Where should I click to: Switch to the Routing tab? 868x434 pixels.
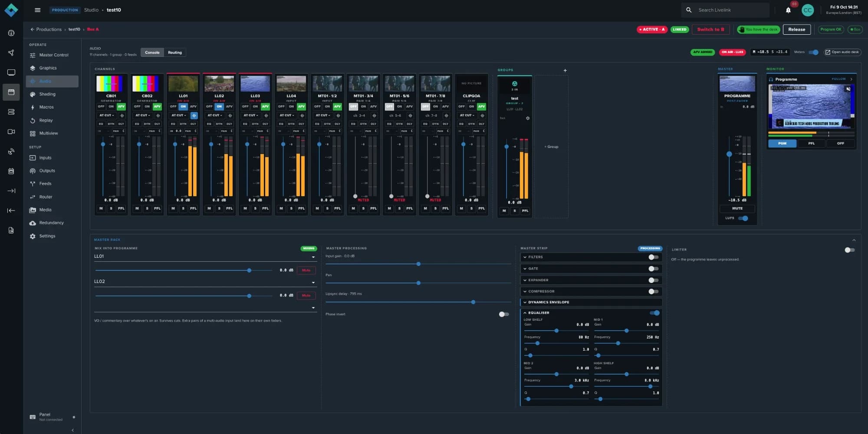tap(175, 53)
